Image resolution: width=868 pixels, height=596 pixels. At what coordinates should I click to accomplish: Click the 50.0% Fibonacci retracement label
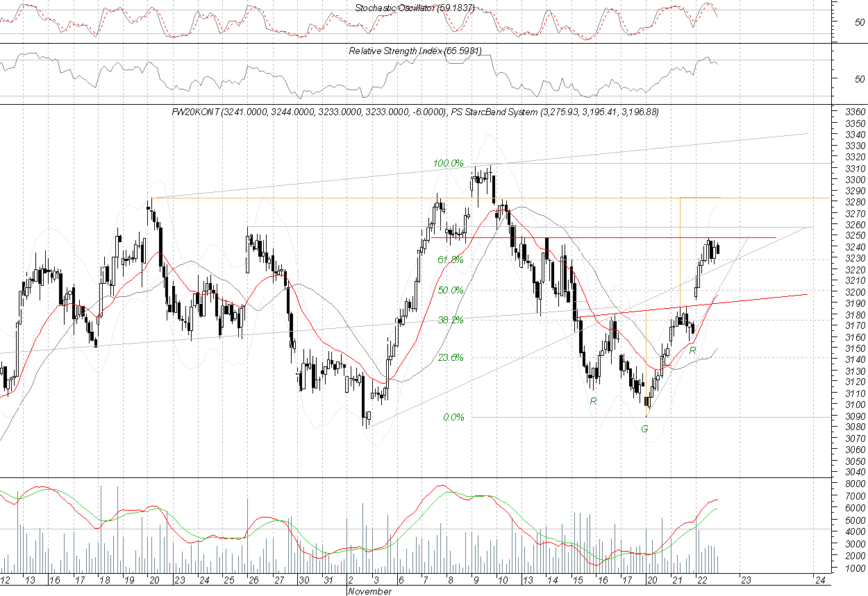click(450, 290)
